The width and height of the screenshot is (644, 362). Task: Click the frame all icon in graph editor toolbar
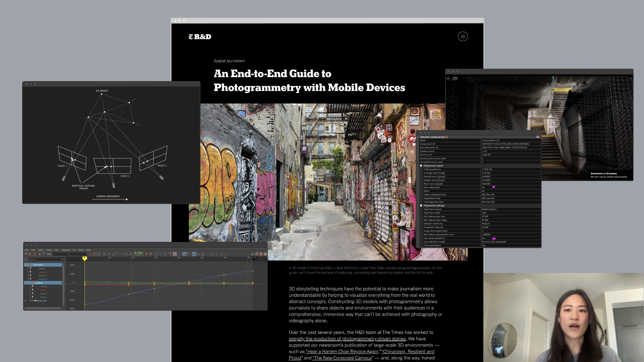tap(90, 254)
